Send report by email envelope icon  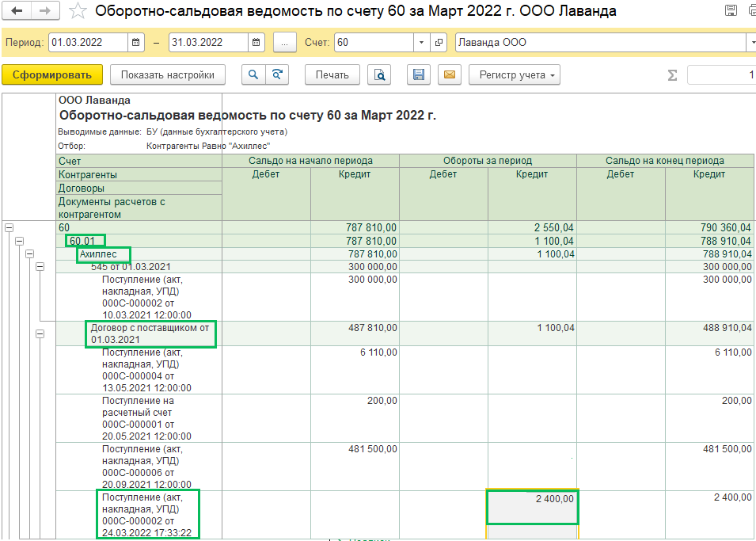point(450,74)
